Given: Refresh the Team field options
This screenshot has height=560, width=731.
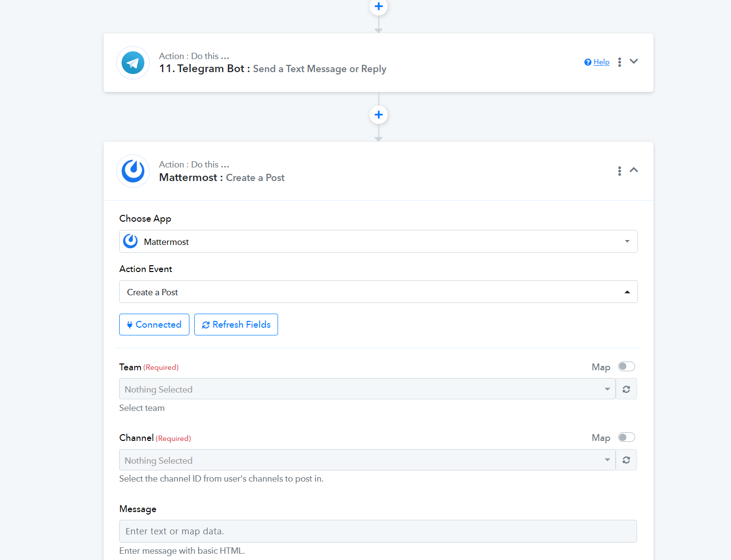Looking at the screenshot, I should (626, 389).
